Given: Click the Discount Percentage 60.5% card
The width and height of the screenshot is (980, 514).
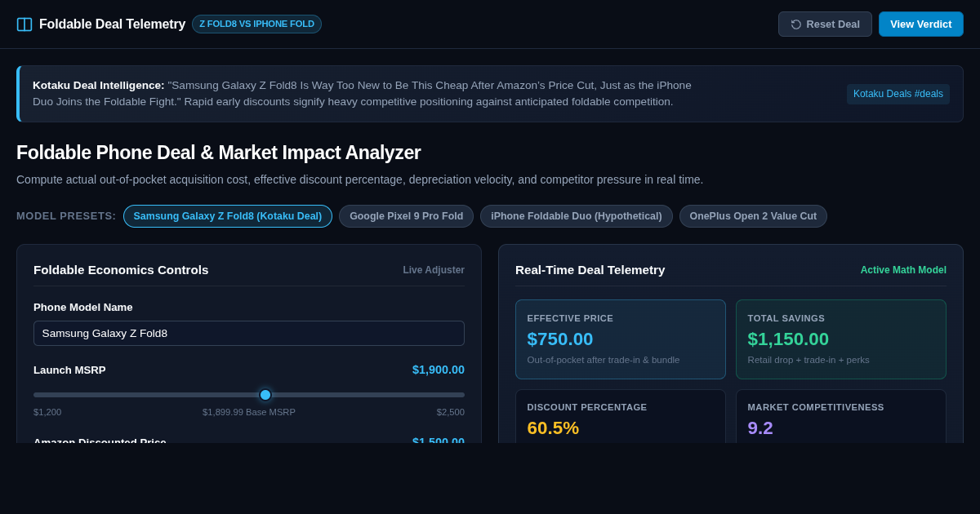Looking at the screenshot, I should 621,416.
